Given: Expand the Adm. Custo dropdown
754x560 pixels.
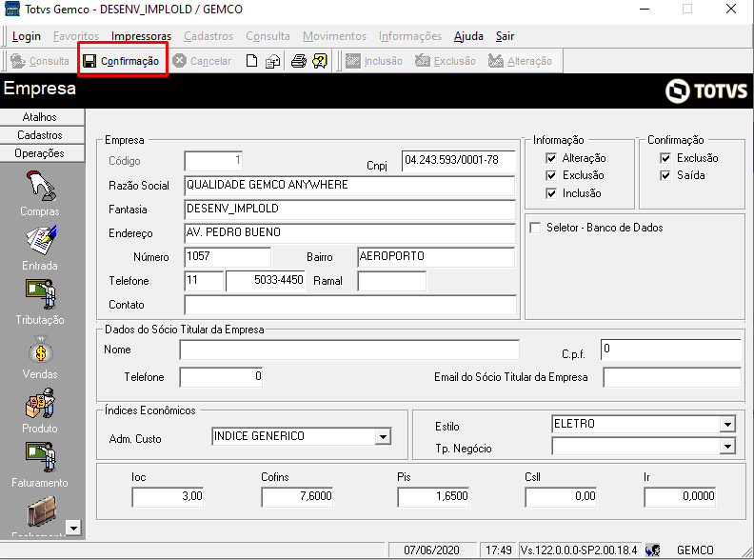Looking at the screenshot, I should [x=383, y=437].
